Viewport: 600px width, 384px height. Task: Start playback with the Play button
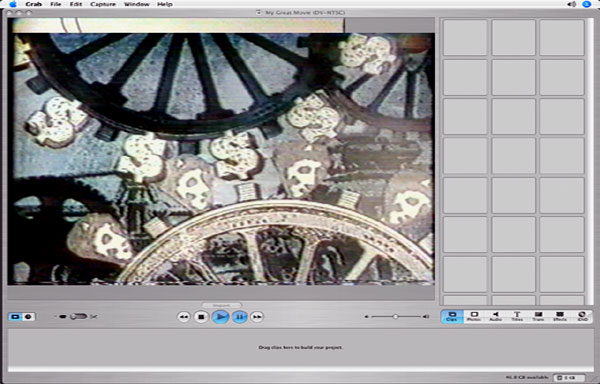[x=220, y=317]
